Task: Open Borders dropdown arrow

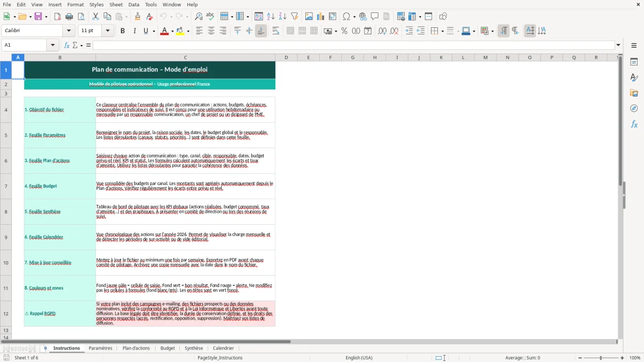Action: [x=442, y=31]
